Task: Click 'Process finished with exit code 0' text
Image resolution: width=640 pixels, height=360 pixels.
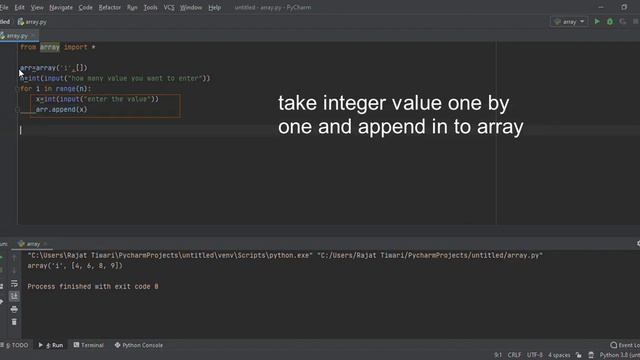Action: coord(93,287)
